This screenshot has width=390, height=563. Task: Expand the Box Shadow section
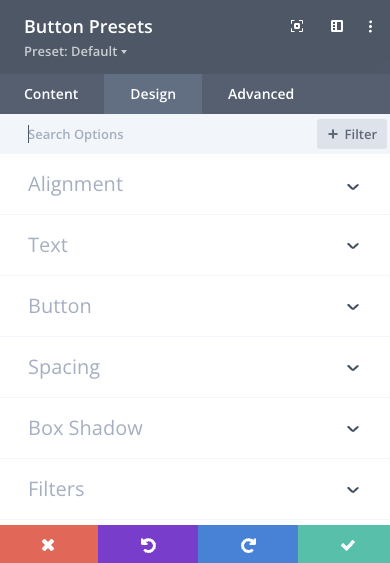pos(195,428)
